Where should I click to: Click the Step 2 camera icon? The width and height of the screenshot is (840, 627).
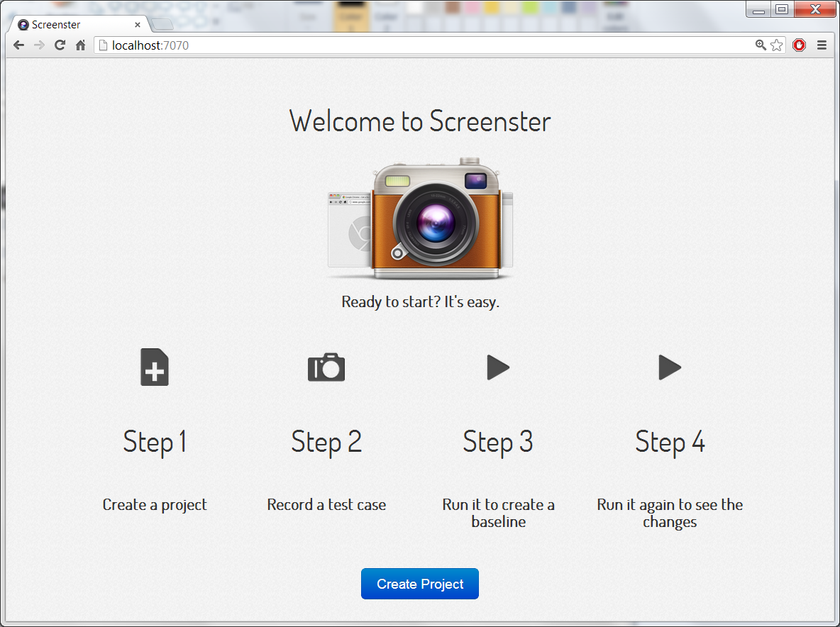(x=326, y=367)
